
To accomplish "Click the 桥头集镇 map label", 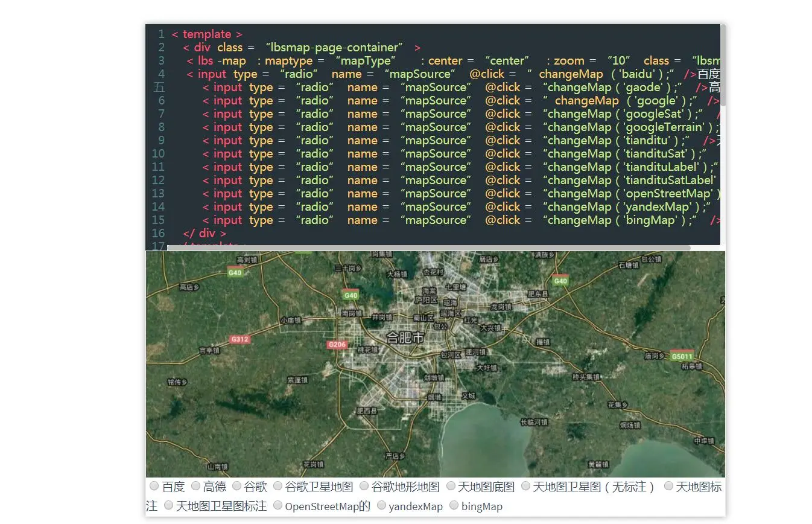I will pos(586,377).
